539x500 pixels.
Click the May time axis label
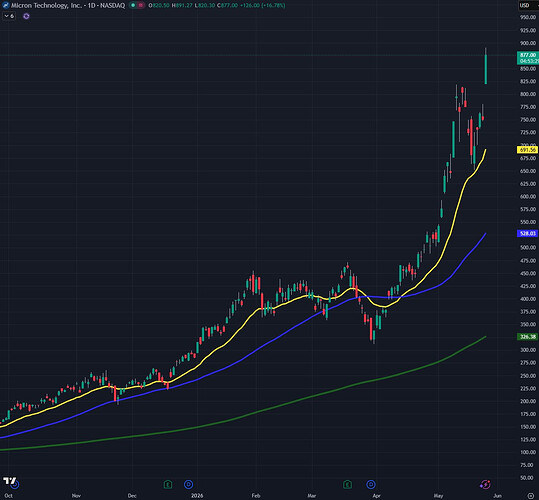[x=438, y=496]
